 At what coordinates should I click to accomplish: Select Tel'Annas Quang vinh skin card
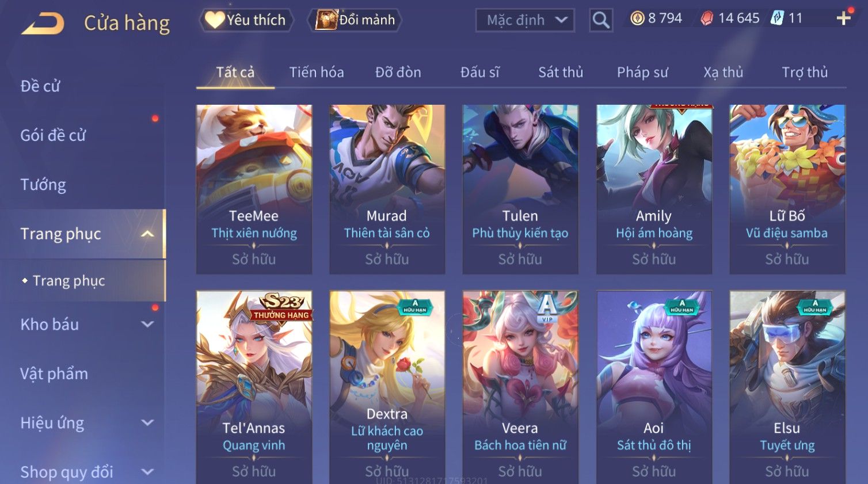(x=254, y=387)
